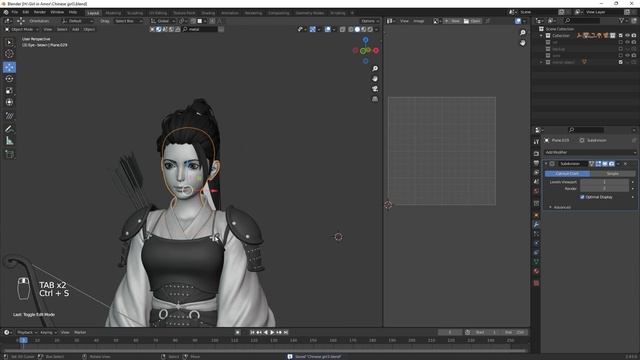Jump to timeline start button
640x360 pixels.
click(252, 332)
